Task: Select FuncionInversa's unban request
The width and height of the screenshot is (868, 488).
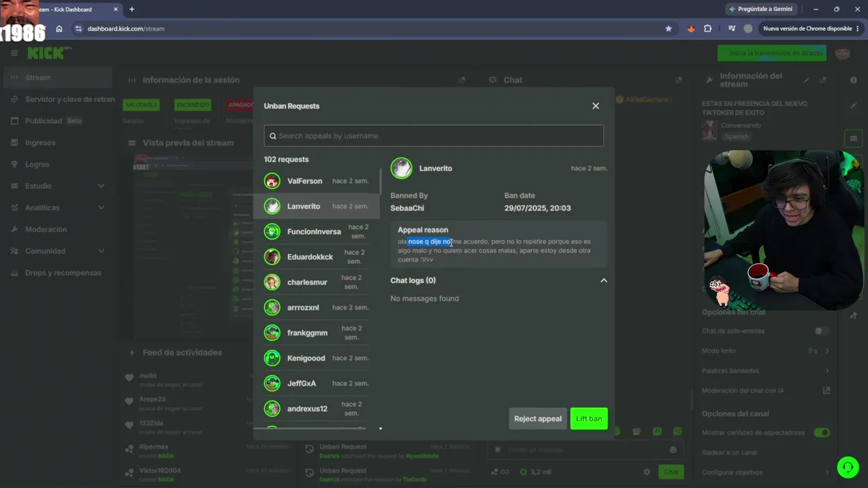Action: point(317,232)
